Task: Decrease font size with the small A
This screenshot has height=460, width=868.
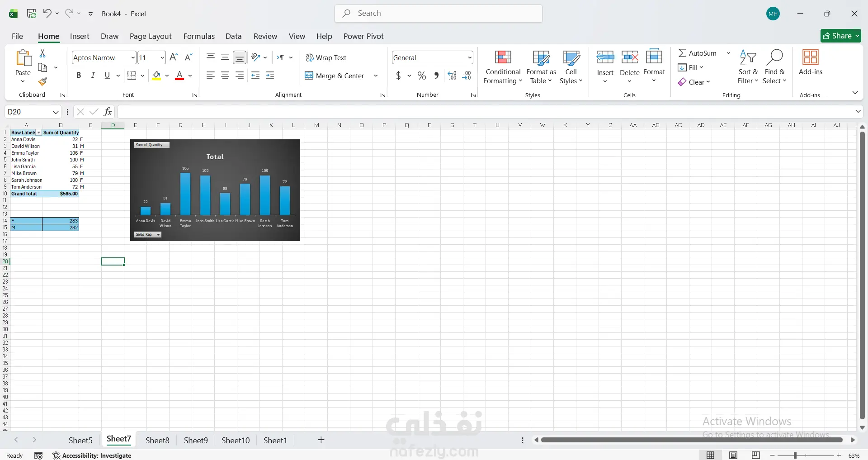Action: [189, 57]
